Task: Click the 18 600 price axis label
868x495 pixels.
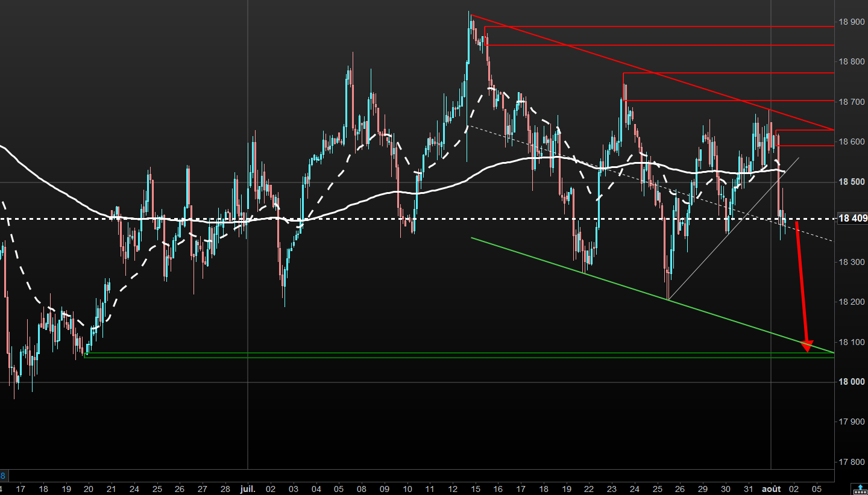Action: [x=852, y=142]
